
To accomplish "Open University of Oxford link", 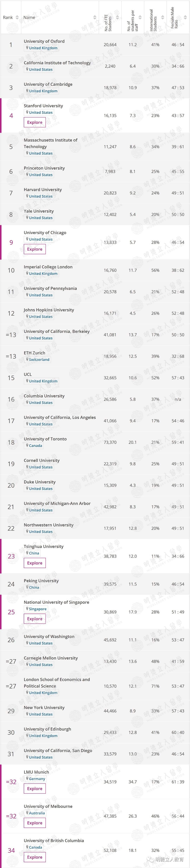I will point(44,41).
